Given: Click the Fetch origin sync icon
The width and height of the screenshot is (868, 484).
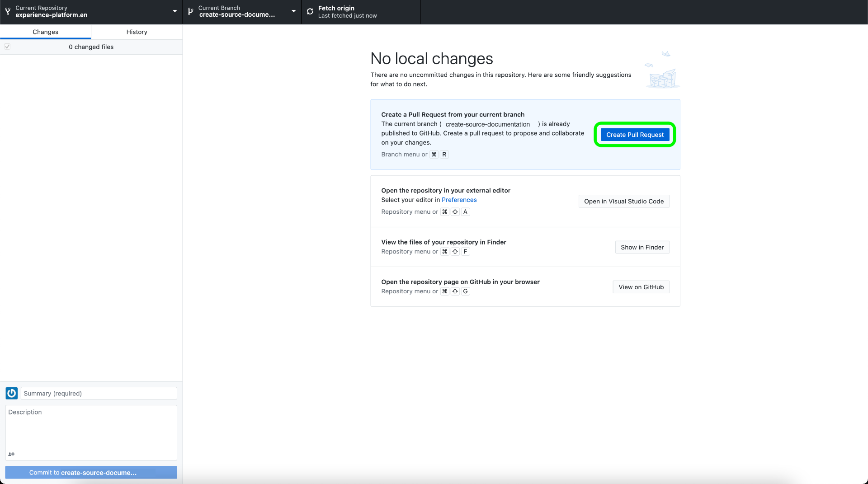Looking at the screenshot, I should [310, 11].
